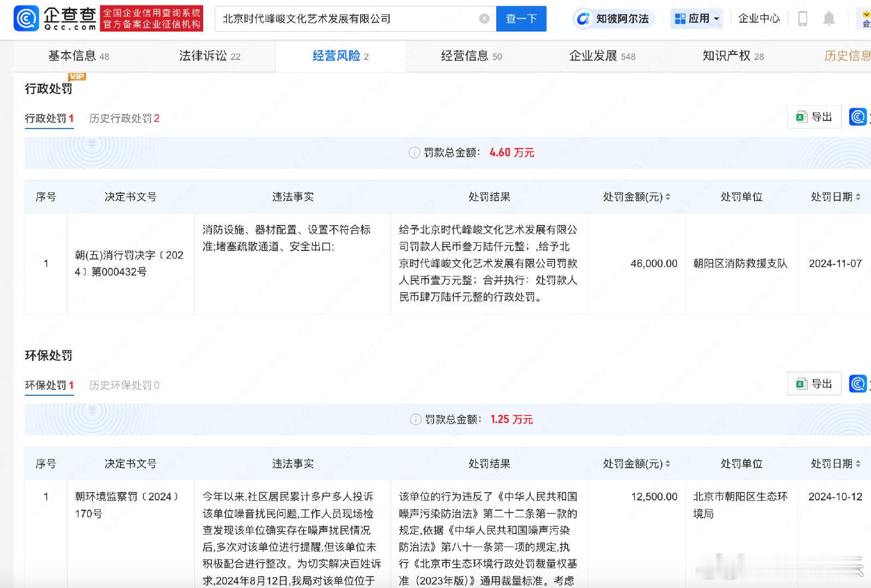Open the mobile phone icon
This screenshot has height=588, width=871.
click(x=802, y=19)
